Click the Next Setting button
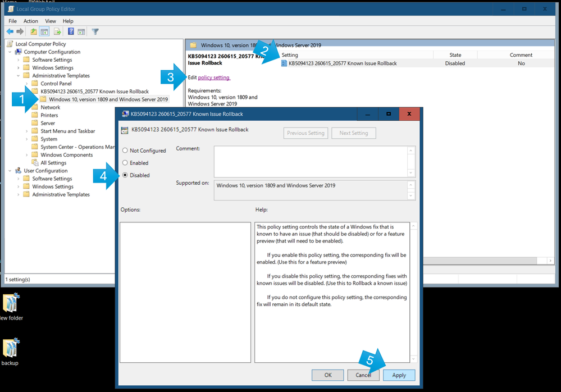The image size is (561, 392). pos(353,133)
